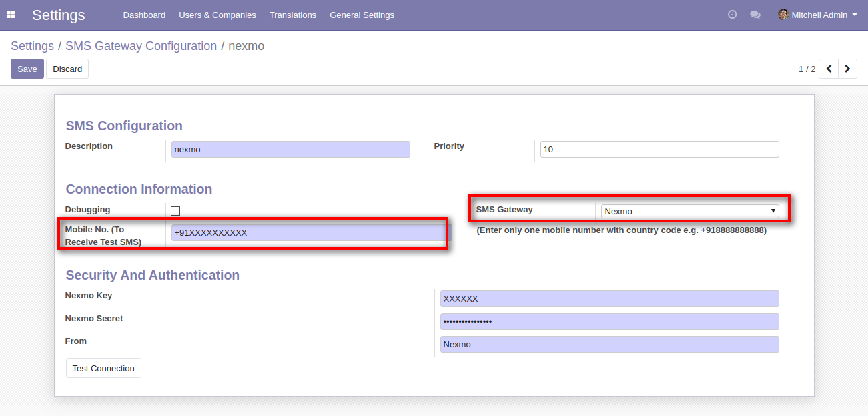
Task: Click the Debugging label
Action: [87, 210]
